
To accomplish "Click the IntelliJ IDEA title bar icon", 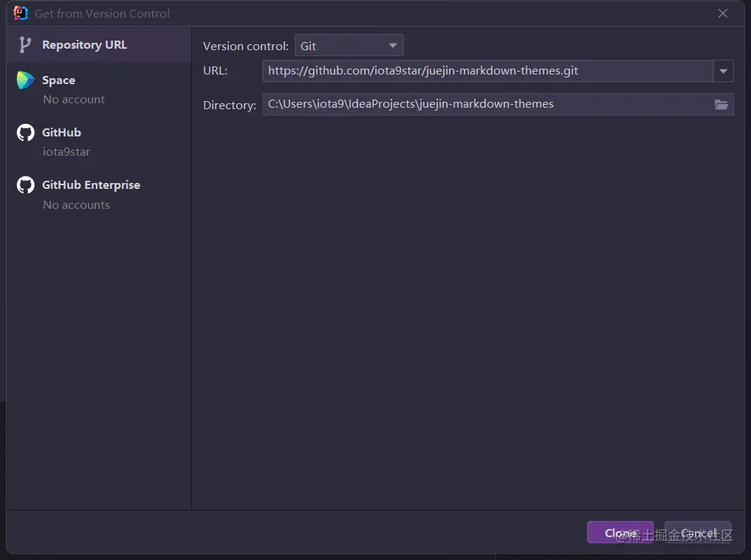I will [21, 13].
